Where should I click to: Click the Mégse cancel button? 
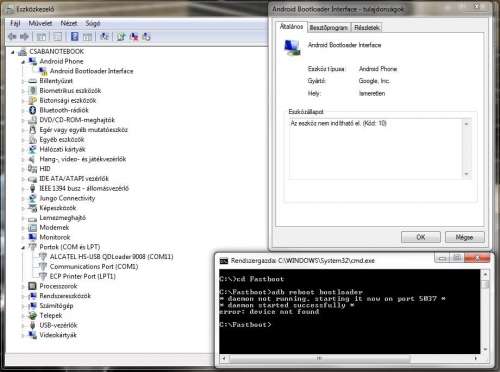pyautogui.click(x=464, y=237)
